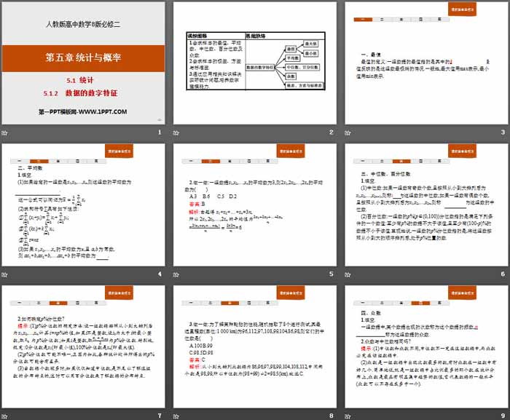Click the animation star icon under slide 9
510x420 pixels.
(x=348, y=416)
